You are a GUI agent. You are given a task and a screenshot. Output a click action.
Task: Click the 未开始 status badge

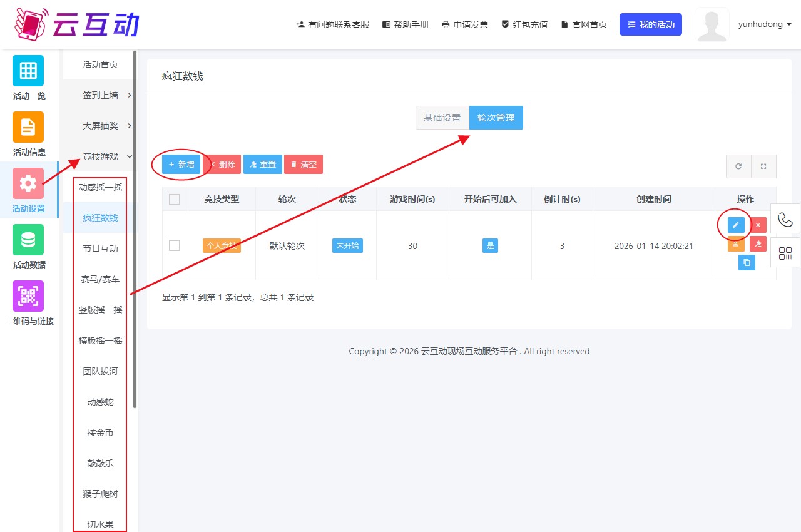[x=347, y=245]
